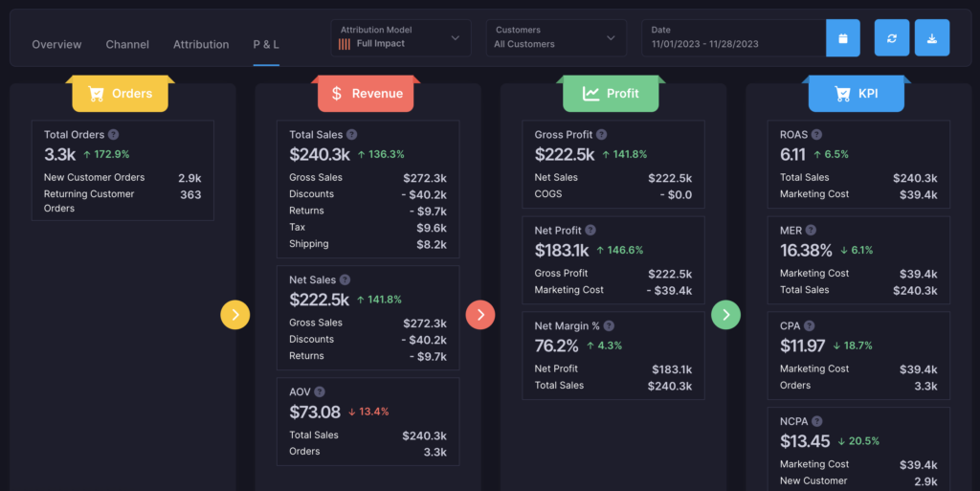Click help icon next to NCPA
This screenshot has width=980, height=491.
pyautogui.click(x=817, y=421)
